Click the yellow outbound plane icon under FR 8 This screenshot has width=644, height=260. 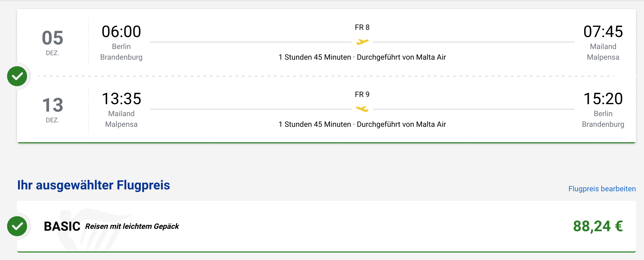pos(362,42)
